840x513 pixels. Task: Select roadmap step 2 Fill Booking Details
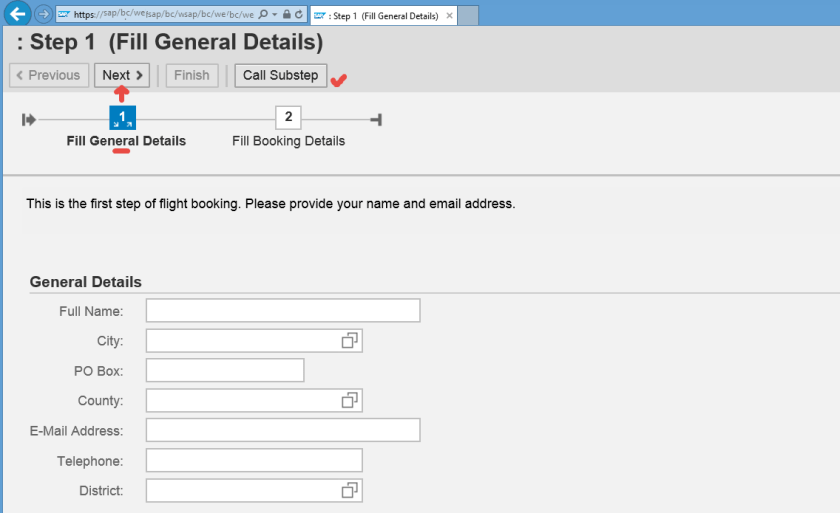click(x=288, y=118)
